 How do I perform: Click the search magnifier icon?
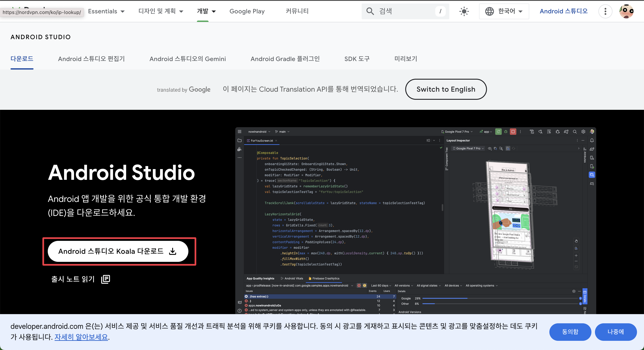(370, 11)
